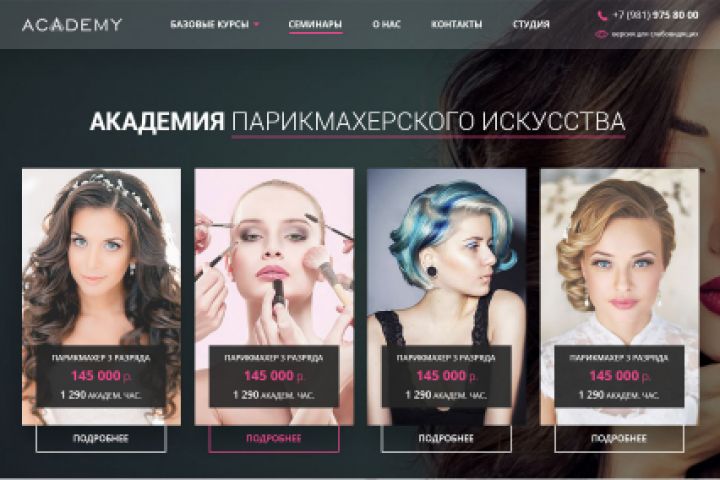Open the Базовые курсы menu item
The width and height of the screenshot is (720, 480).
click(x=209, y=24)
